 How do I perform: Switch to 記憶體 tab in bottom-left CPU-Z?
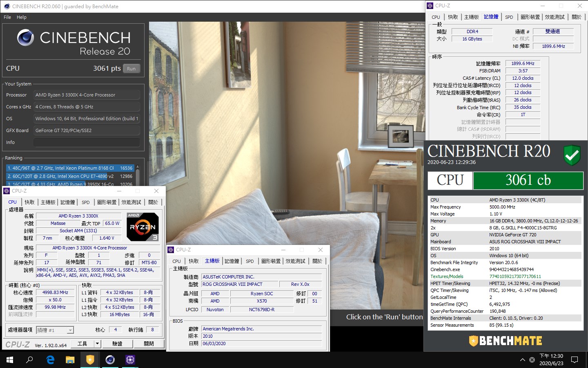click(68, 202)
